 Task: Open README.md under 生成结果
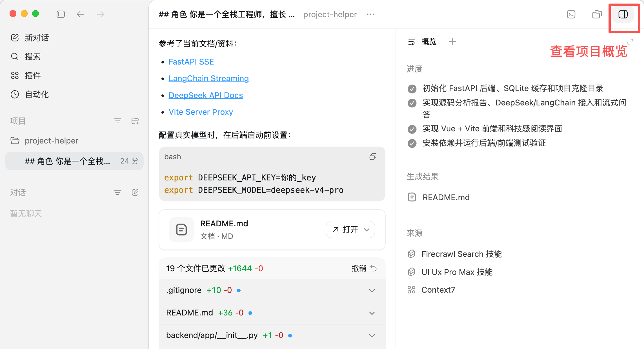[446, 197]
